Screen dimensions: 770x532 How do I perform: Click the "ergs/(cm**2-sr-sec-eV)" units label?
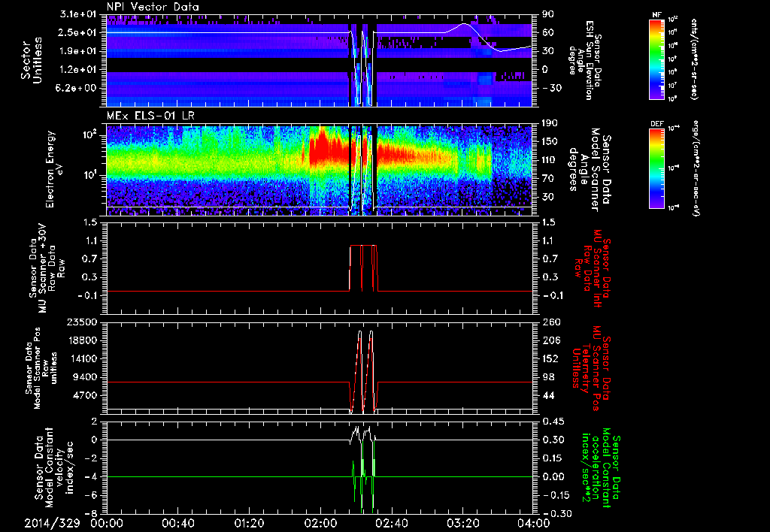(x=695, y=168)
